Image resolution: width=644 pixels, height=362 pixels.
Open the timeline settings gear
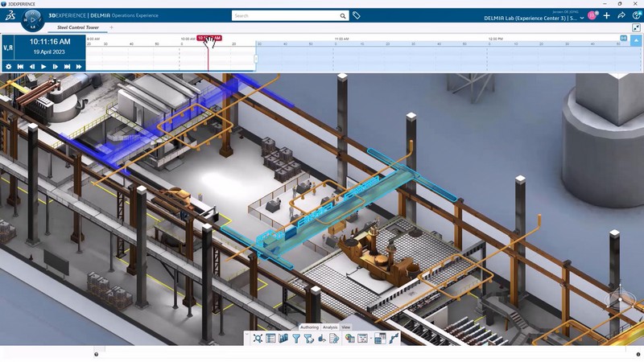8,66
